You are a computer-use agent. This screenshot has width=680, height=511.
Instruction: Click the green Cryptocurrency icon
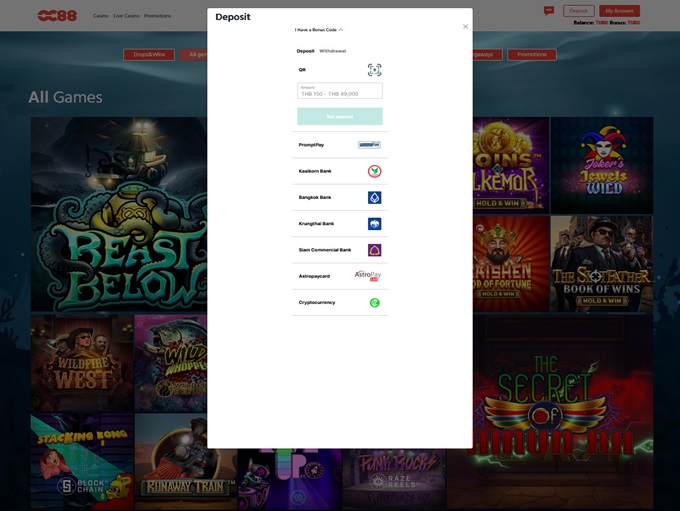pyautogui.click(x=374, y=302)
